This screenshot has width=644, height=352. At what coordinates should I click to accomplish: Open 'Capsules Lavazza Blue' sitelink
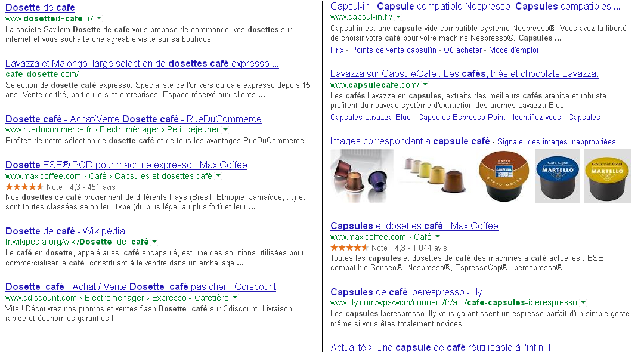pyautogui.click(x=370, y=117)
